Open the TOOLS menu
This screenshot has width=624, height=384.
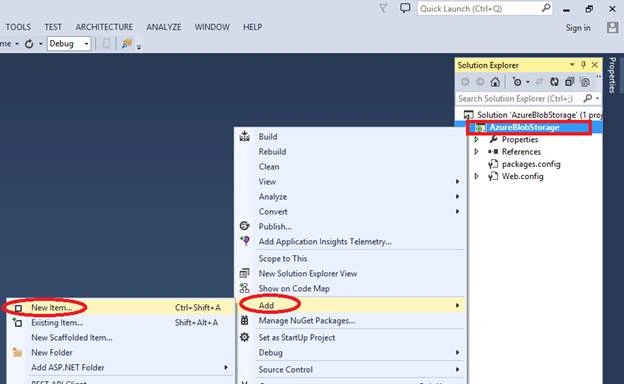click(18, 27)
